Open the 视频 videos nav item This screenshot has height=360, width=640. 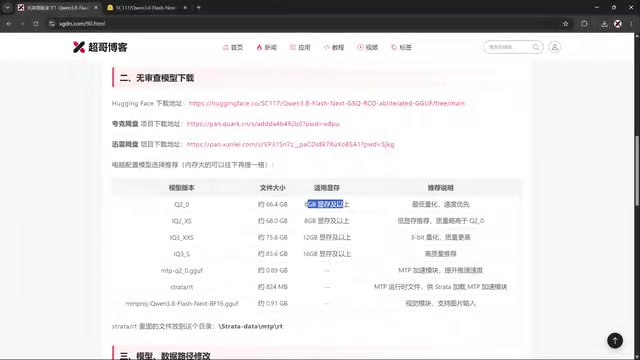367,47
